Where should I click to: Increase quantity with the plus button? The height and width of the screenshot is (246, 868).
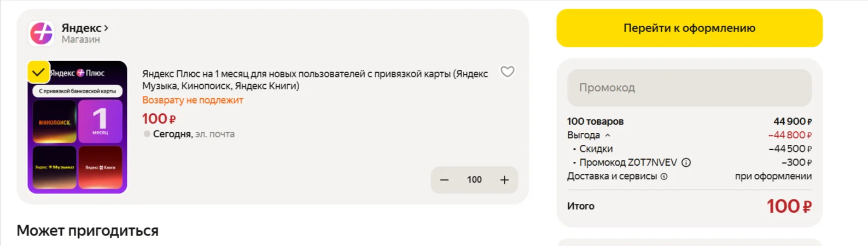pyautogui.click(x=504, y=180)
